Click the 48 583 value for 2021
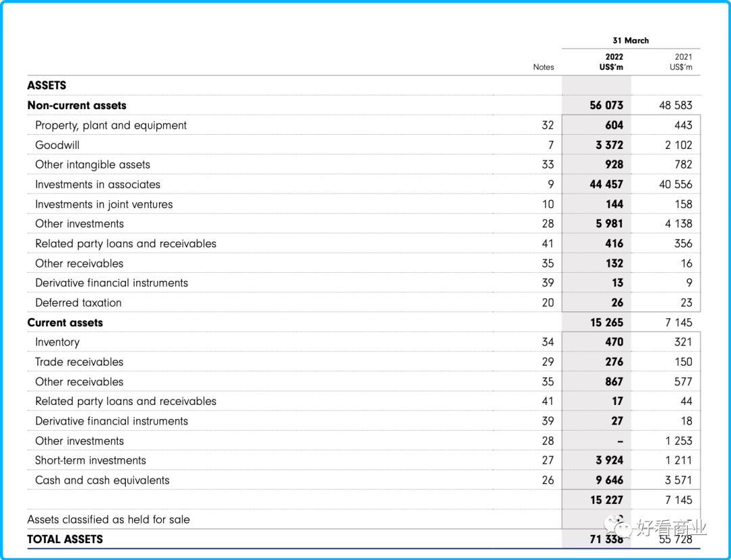This screenshot has height=560, width=731. [x=675, y=106]
